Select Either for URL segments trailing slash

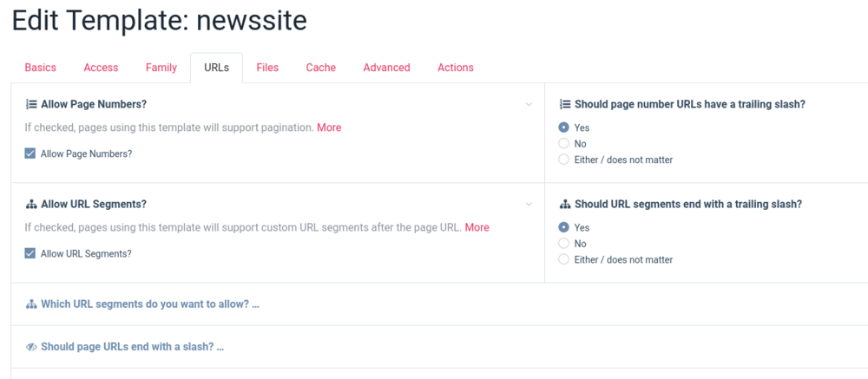click(564, 259)
